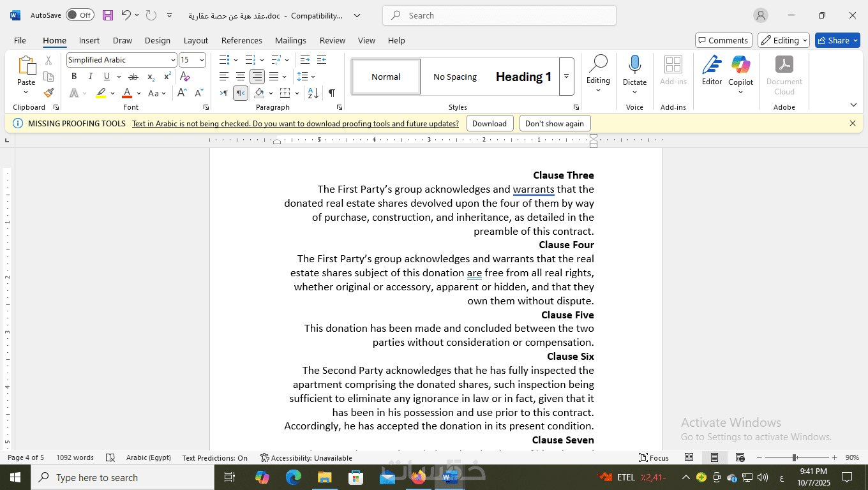Viewport: 868px width, 490px height.
Task: Apply Heading 1 style
Action: tap(523, 77)
